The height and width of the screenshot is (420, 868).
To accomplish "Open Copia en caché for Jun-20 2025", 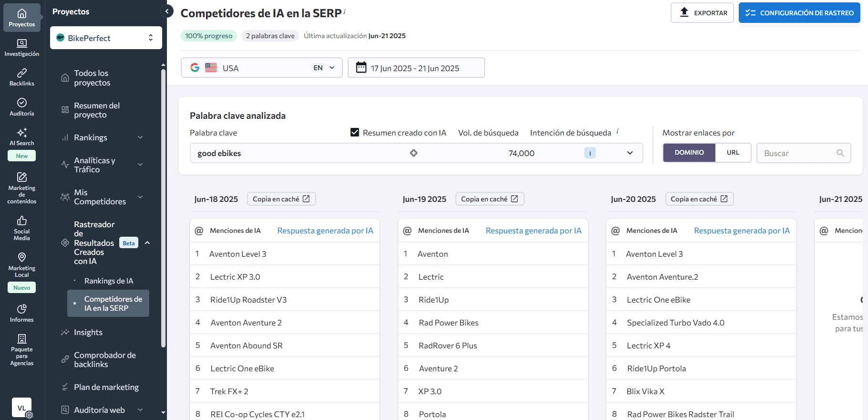I will [x=699, y=199].
